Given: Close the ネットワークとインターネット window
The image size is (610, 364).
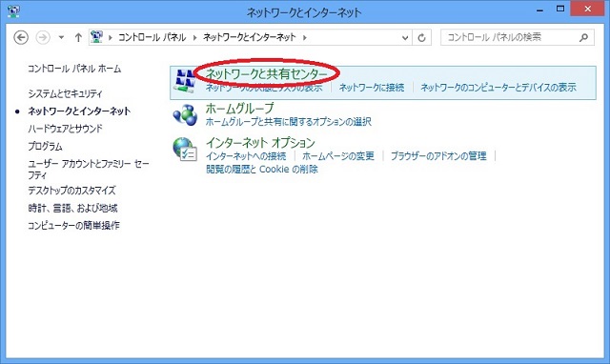Looking at the screenshot, I should 588,9.
